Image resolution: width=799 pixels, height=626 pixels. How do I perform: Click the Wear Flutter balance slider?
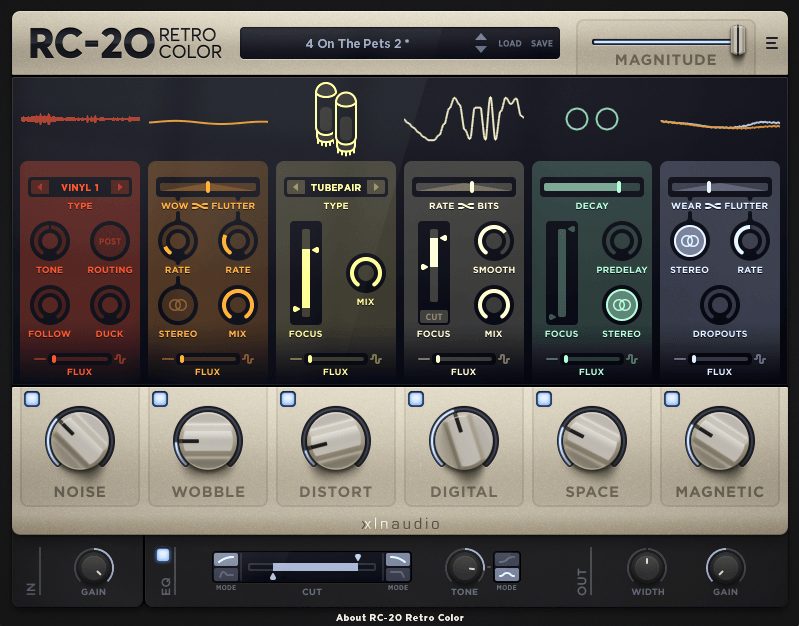click(x=720, y=187)
